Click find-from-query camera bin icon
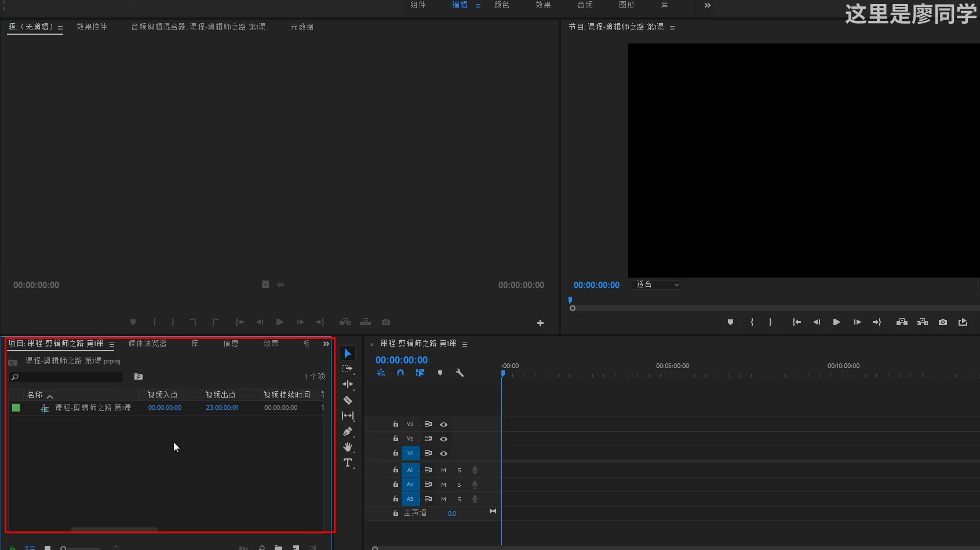The width and height of the screenshot is (980, 550). (x=139, y=377)
